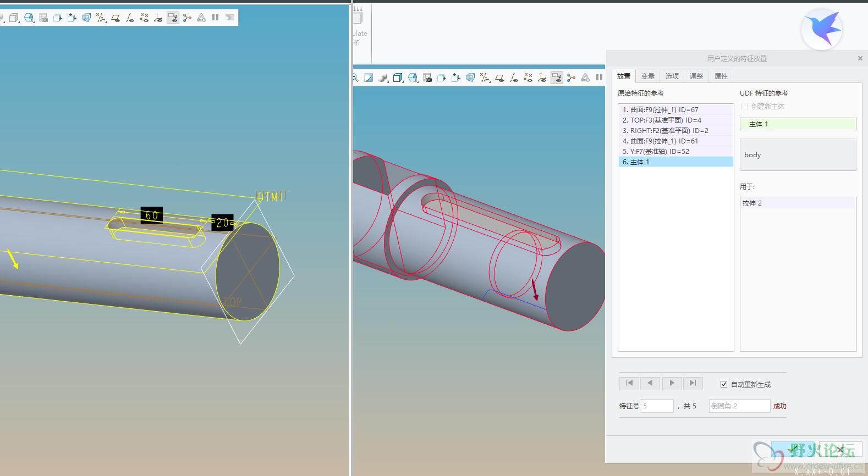This screenshot has height=476, width=868.
Task: Toggle spin center icon in right viewport toolbar
Action: coord(571,78)
